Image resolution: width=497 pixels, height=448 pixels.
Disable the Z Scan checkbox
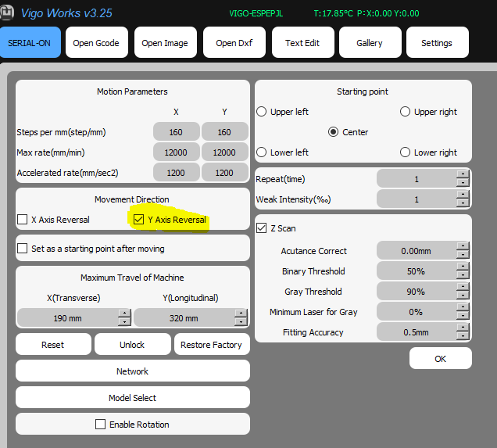tap(261, 228)
